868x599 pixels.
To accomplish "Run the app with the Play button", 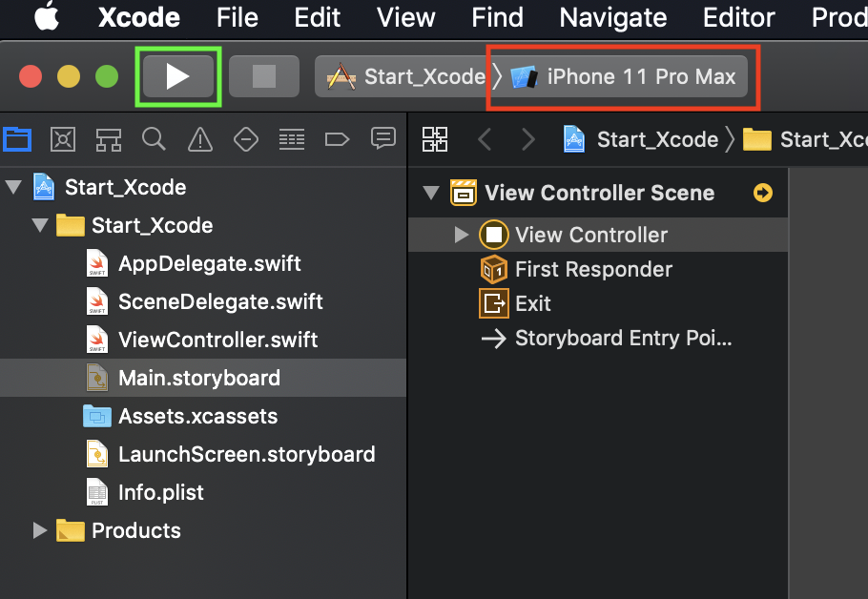I will coord(178,76).
